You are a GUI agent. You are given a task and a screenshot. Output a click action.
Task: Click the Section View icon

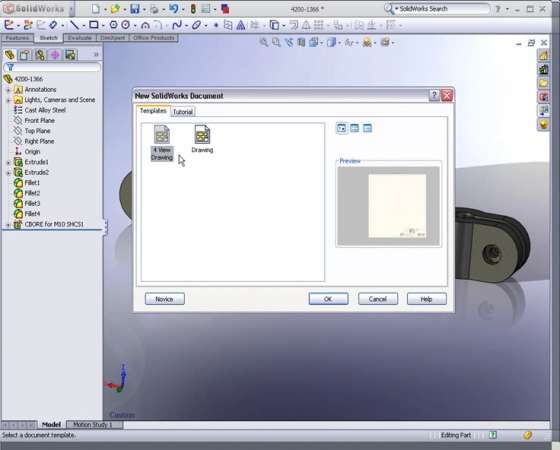point(301,42)
